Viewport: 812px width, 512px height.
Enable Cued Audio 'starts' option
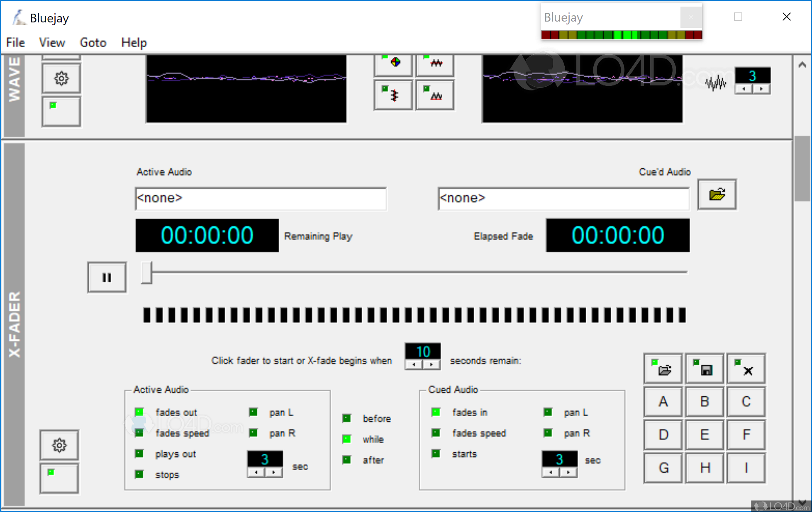click(x=436, y=454)
